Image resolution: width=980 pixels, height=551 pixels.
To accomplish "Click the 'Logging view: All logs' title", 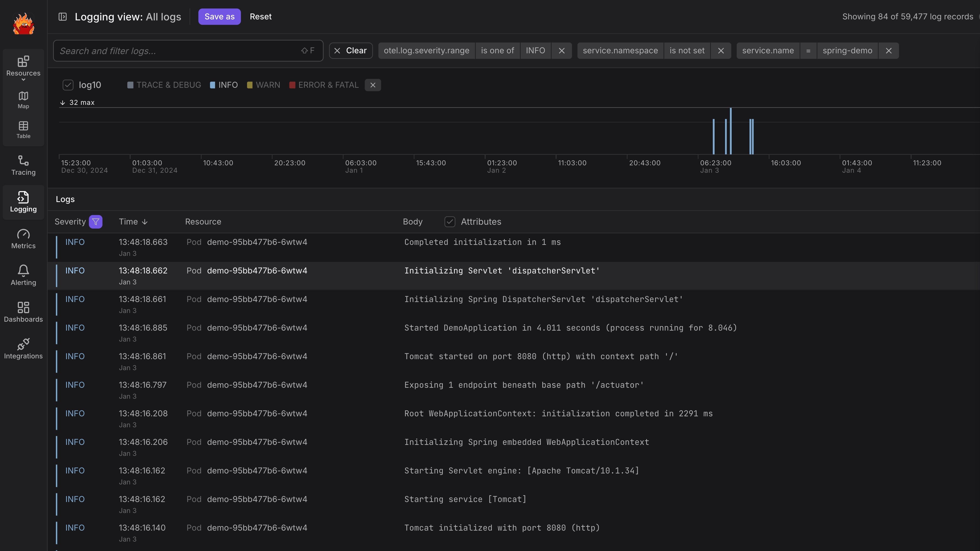I will (x=128, y=17).
